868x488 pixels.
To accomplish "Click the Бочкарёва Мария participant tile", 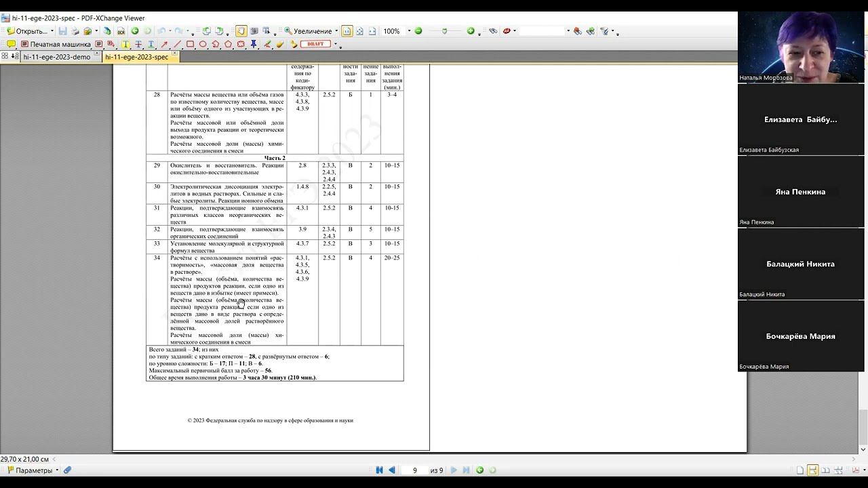I will 801,336.
